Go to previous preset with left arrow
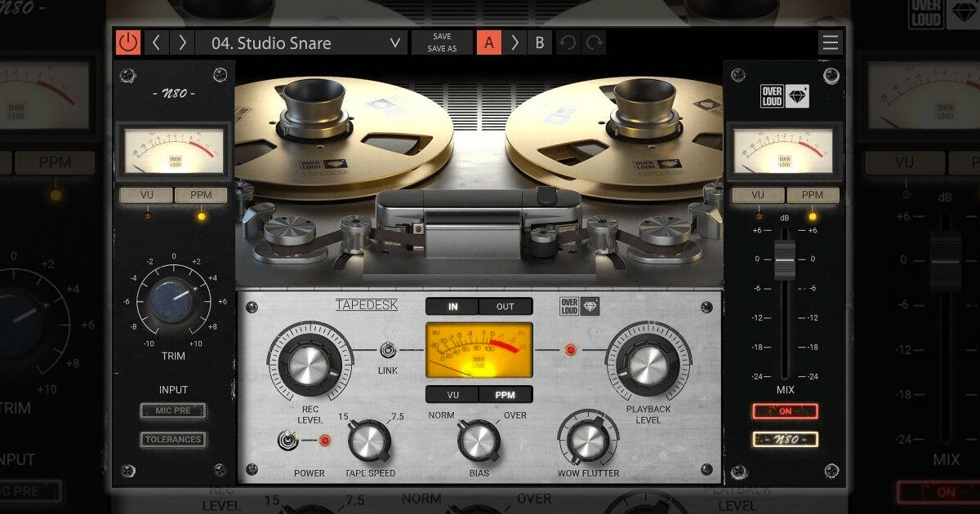 156,42
